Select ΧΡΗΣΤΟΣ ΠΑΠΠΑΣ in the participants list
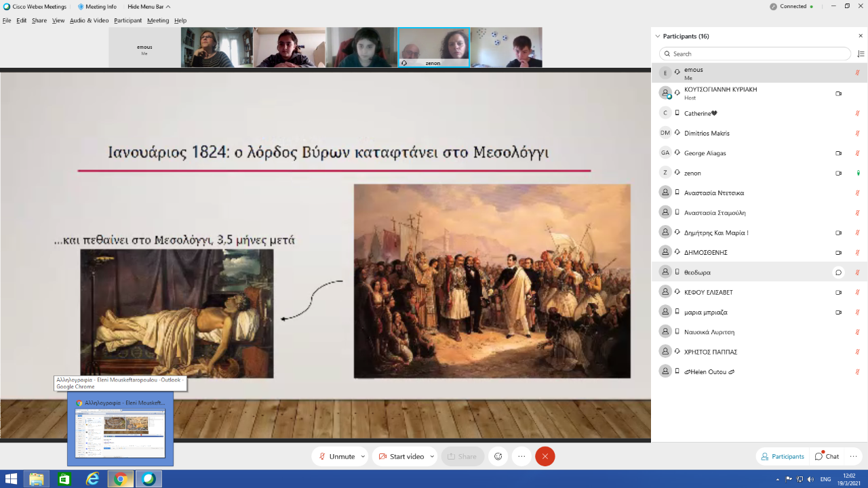868x488 pixels. pyautogui.click(x=759, y=352)
